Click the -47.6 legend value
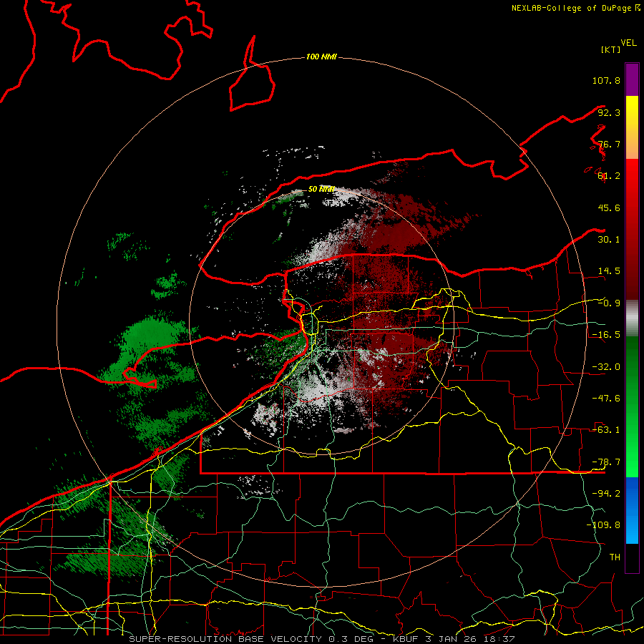This screenshot has width=644, height=644. (x=606, y=399)
